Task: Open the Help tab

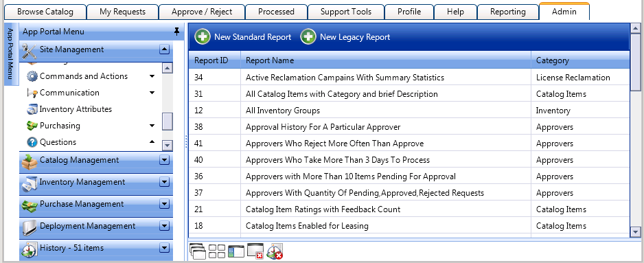Action: click(x=455, y=12)
